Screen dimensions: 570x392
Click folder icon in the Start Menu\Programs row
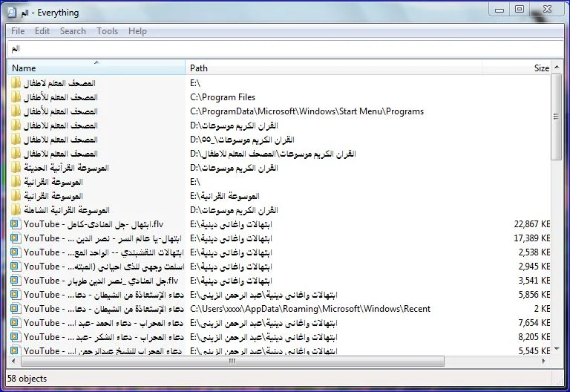16,111
